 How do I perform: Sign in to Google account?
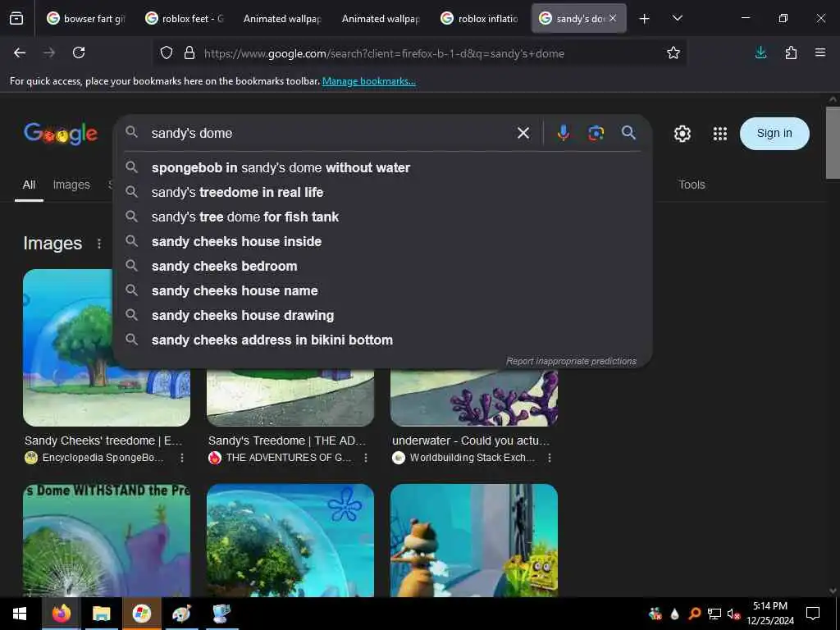774,134
